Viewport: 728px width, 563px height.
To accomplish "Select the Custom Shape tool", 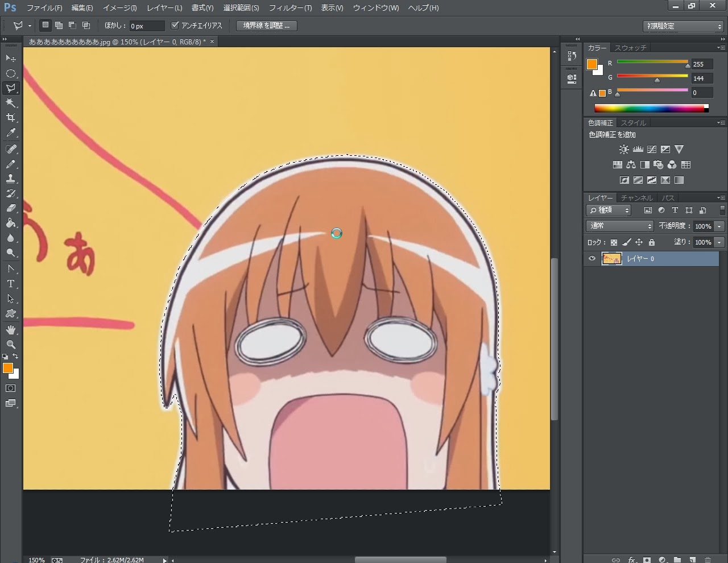I will pyautogui.click(x=11, y=313).
